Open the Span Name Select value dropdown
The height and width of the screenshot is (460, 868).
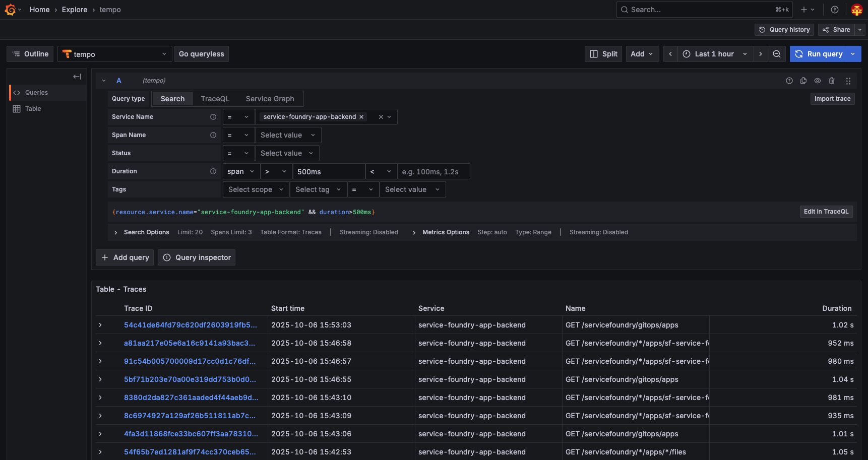click(287, 135)
